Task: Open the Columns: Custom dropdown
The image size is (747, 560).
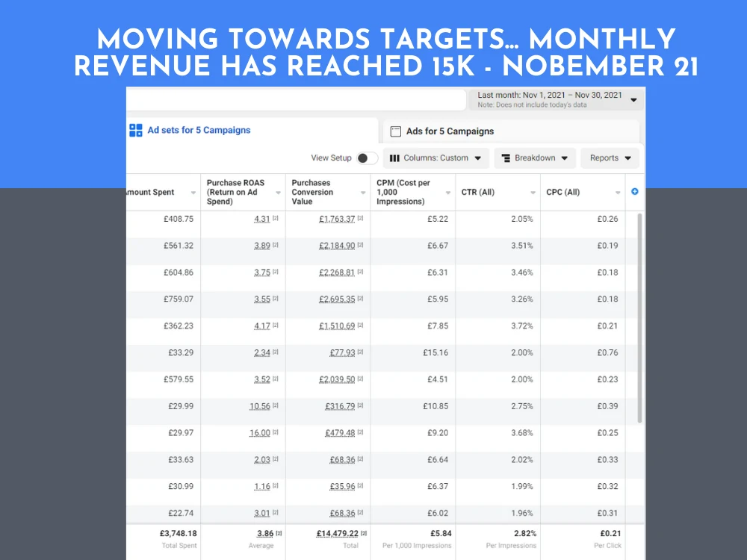Action: (x=436, y=158)
